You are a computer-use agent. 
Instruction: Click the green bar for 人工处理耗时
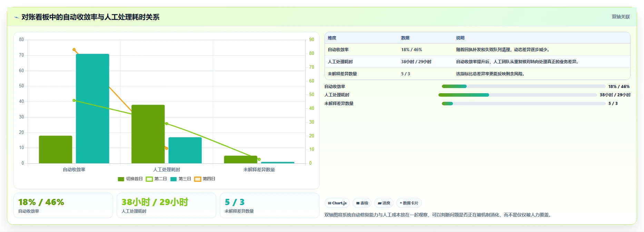point(148,134)
